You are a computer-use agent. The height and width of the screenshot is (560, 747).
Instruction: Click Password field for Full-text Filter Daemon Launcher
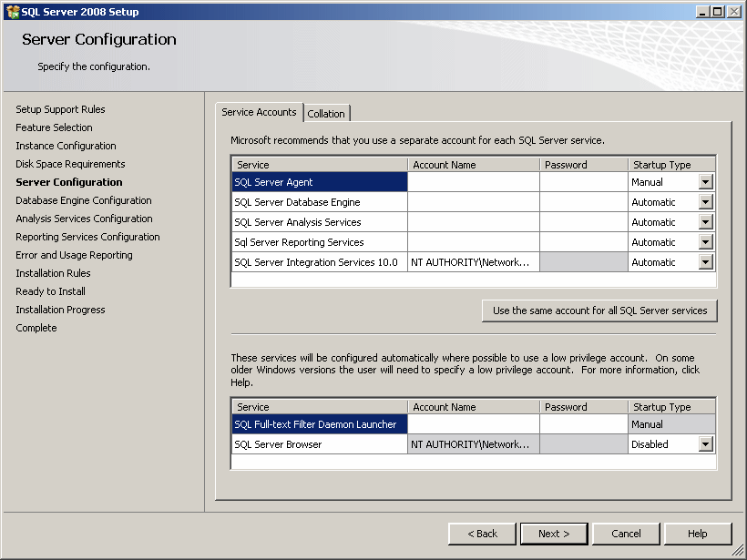pos(584,424)
